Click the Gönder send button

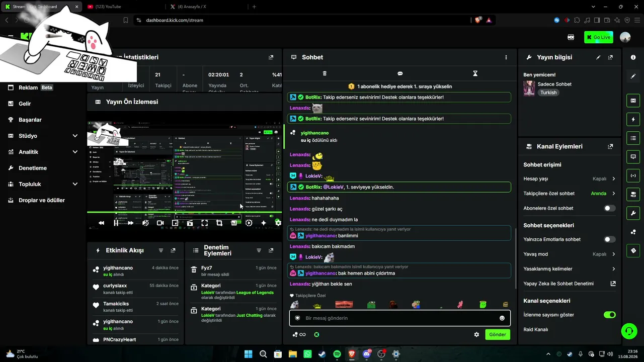[498, 334]
